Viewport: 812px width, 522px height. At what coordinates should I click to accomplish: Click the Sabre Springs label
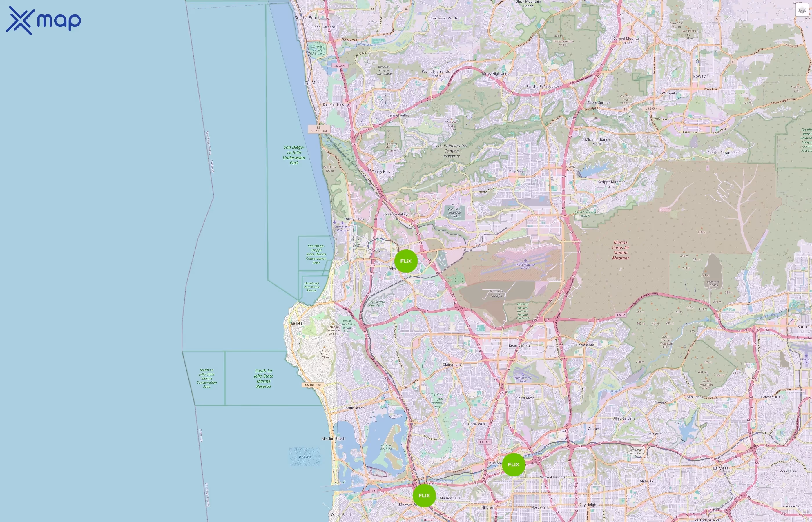pyautogui.click(x=599, y=102)
